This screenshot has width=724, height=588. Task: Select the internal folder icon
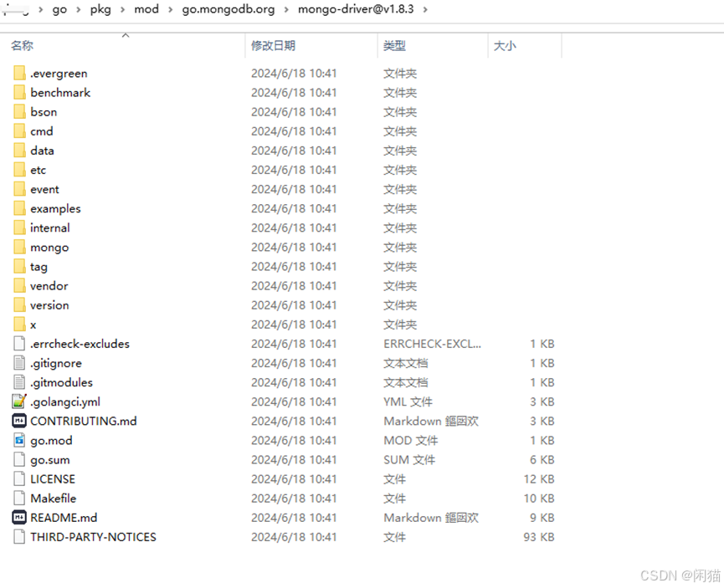(19, 228)
